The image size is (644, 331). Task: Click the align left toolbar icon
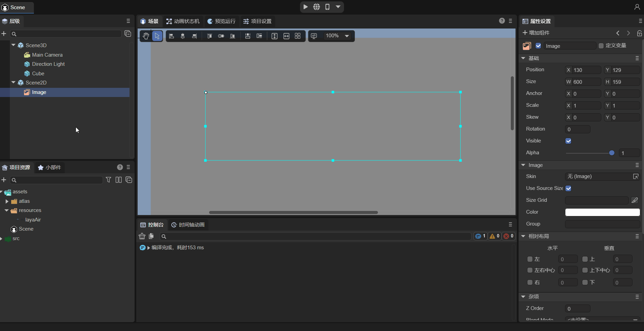[172, 36]
